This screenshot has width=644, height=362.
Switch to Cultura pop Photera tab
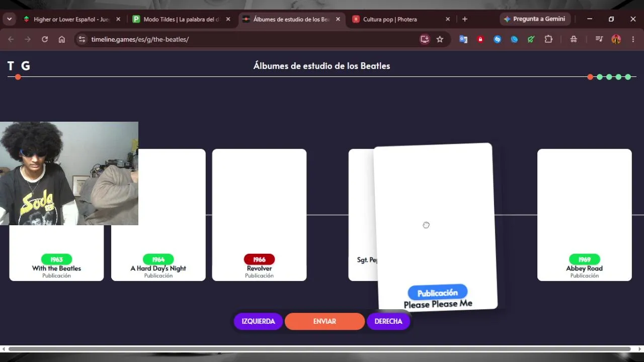(401, 19)
